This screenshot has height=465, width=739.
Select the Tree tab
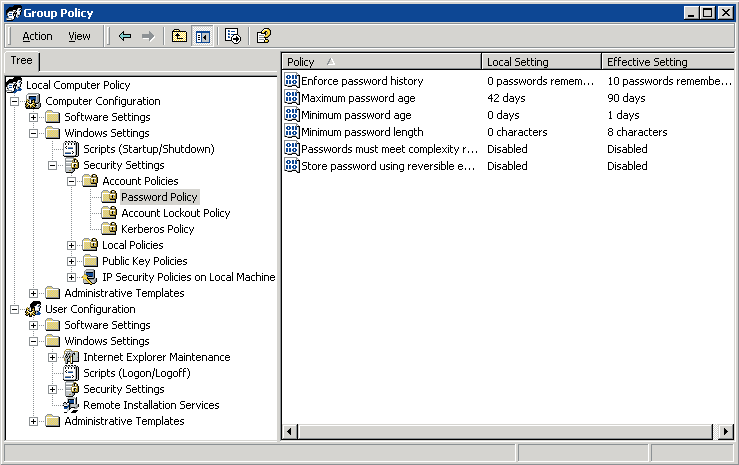pyautogui.click(x=20, y=61)
